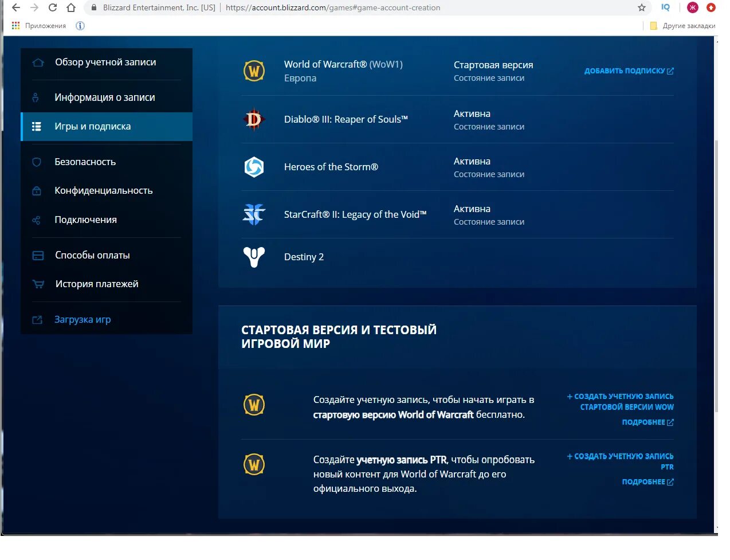The width and height of the screenshot is (730, 560).
Task: Click the StarCraft II: Legacy of the Void title
Action: [355, 214]
